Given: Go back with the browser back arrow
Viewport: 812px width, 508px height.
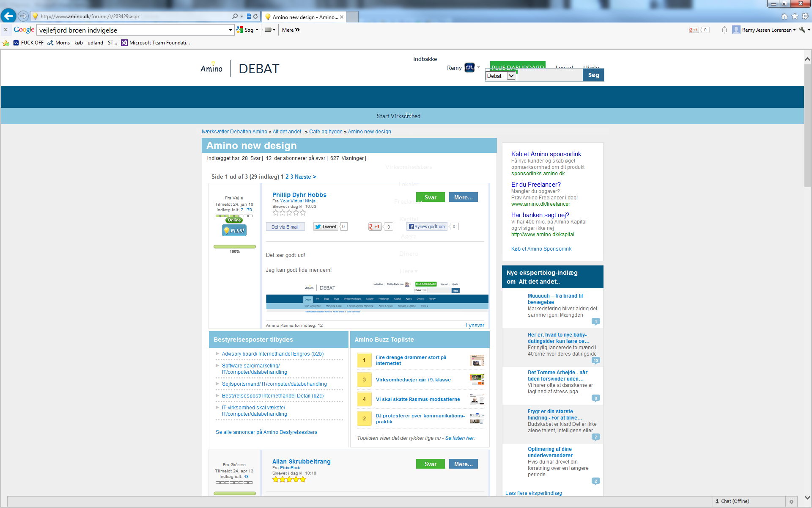Looking at the screenshot, I should click(x=8, y=16).
